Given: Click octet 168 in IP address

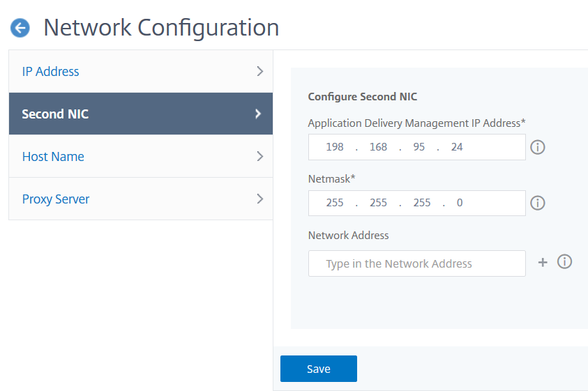Looking at the screenshot, I should [x=378, y=147].
